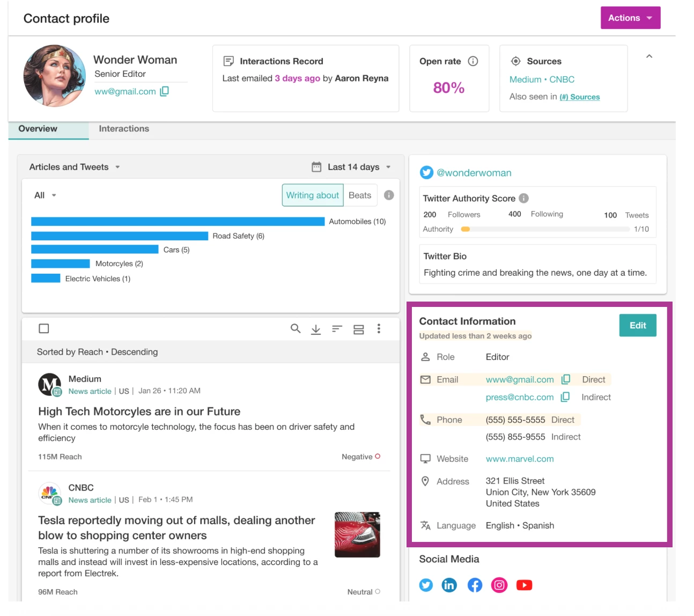This screenshot has width=694, height=616.
Task: Open the red Tesla article thumbnail
Action: tap(357, 534)
